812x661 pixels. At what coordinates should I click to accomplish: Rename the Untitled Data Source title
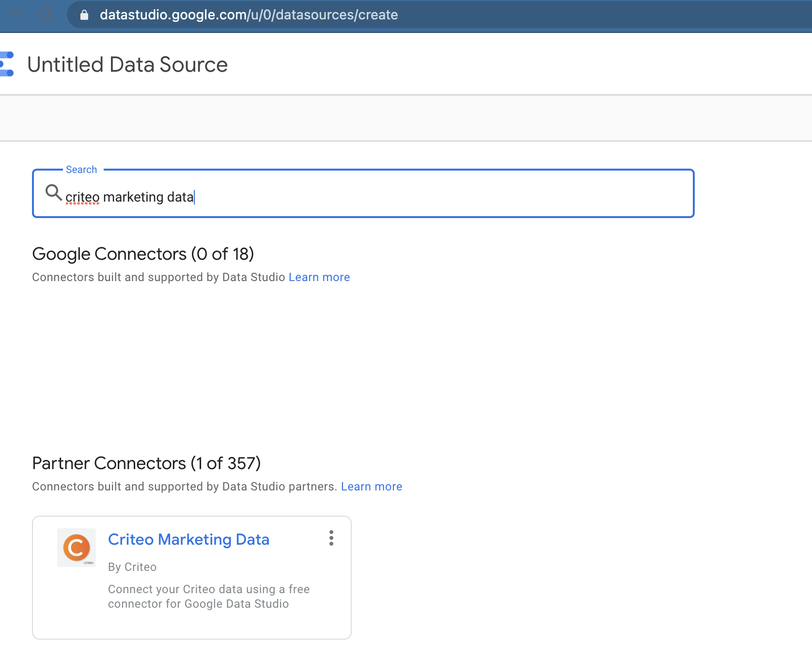(127, 64)
